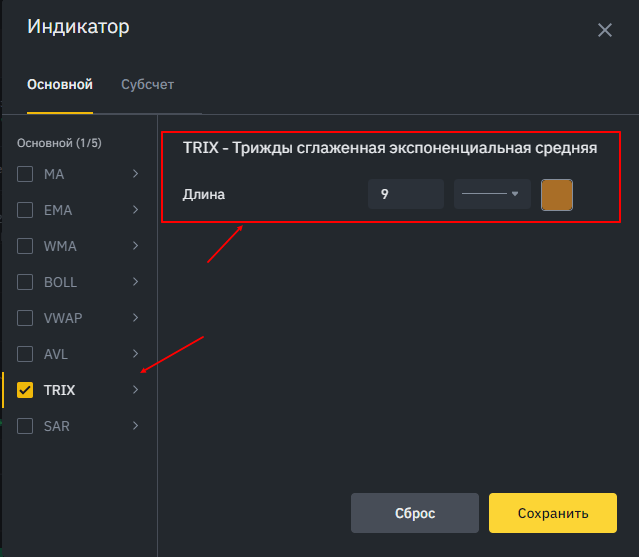The width and height of the screenshot is (639, 557).
Task: Expand EMA settings with its arrow
Action: [135, 211]
